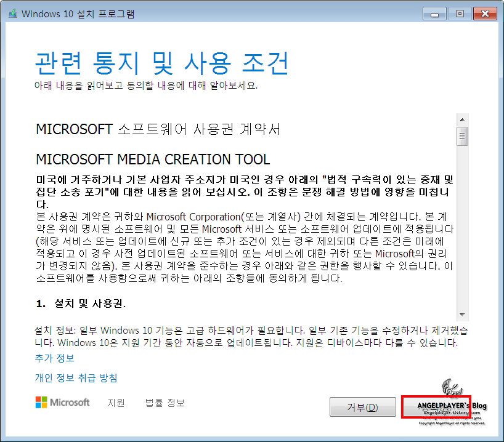Open the 개인 정보 취급 방침 link
Screen dimensions: 504x442
tap(76, 378)
